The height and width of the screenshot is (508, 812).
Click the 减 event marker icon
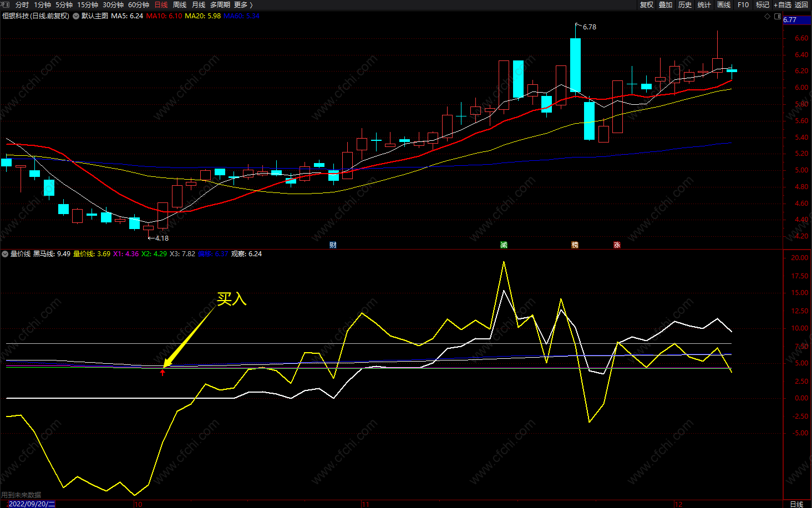pos(504,245)
